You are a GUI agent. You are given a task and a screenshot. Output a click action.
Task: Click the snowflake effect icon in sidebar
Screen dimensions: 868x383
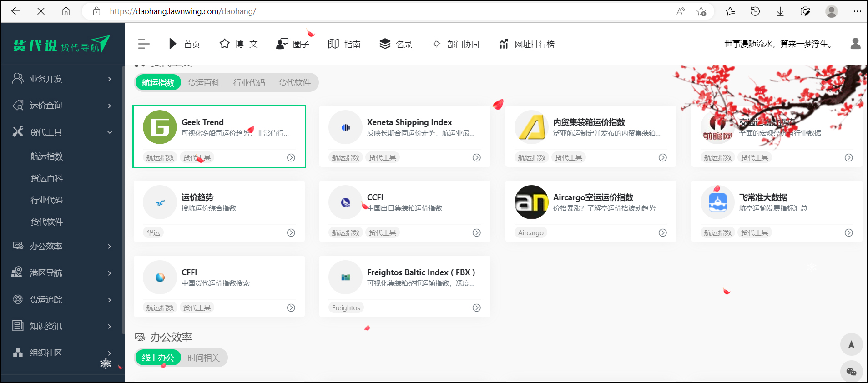[106, 363]
